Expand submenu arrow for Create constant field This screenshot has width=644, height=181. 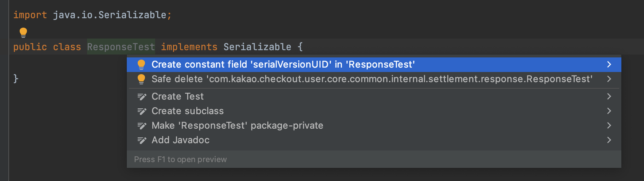pos(609,65)
